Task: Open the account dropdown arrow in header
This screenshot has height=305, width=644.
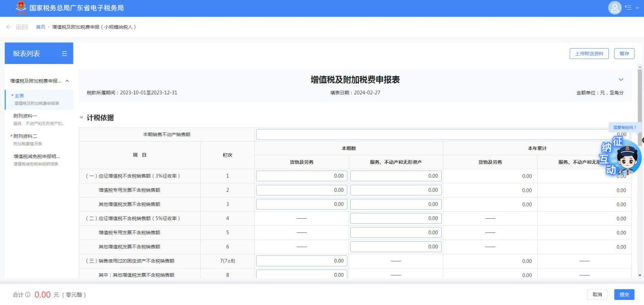Action: 632,9
